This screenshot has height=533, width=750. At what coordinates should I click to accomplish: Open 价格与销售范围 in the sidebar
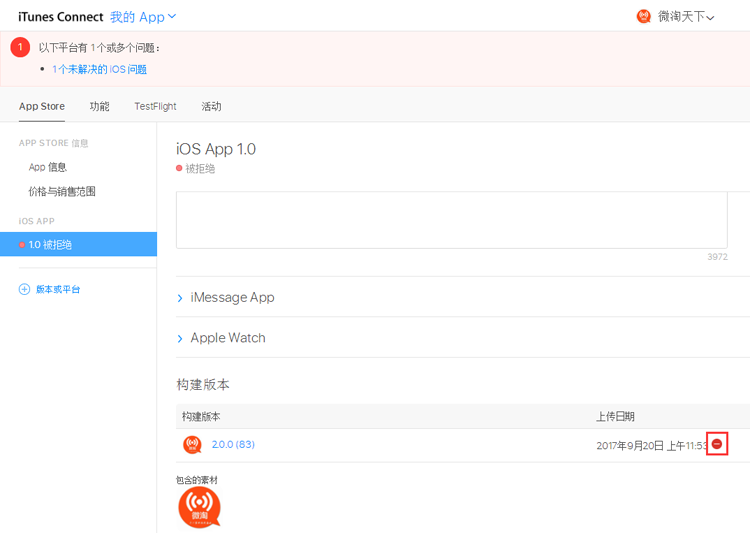[62, 191]
